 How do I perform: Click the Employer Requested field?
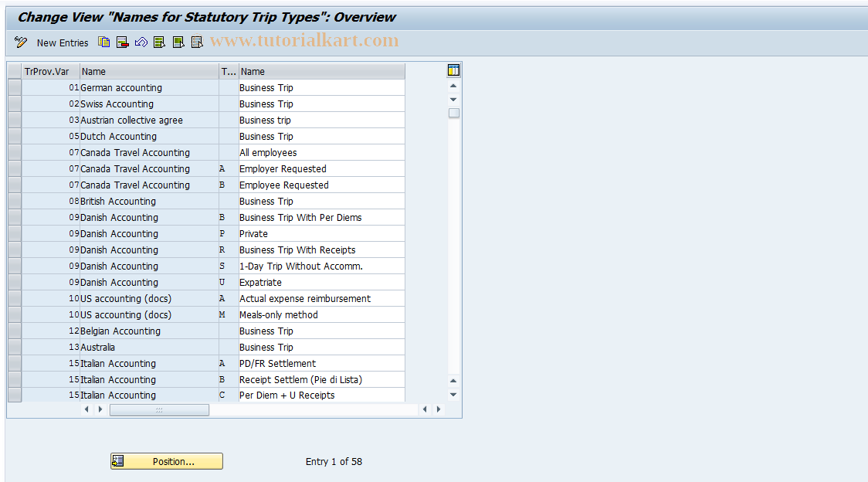[321, 169]
